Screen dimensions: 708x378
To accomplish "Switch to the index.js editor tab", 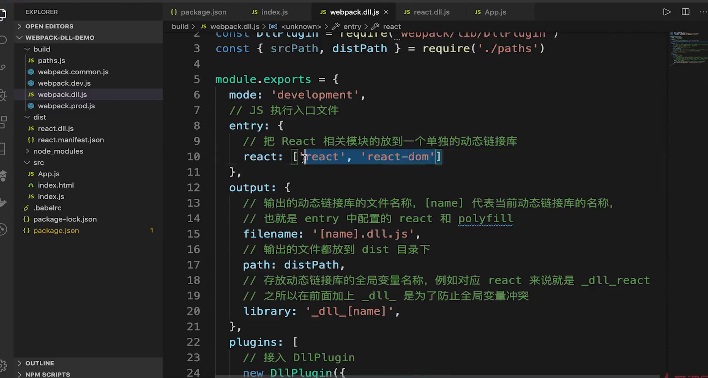I will click(x=275, y=12).
